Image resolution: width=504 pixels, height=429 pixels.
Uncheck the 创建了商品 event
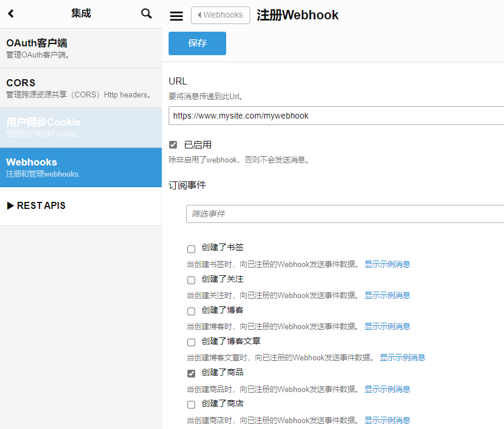[x=191, y=373]
